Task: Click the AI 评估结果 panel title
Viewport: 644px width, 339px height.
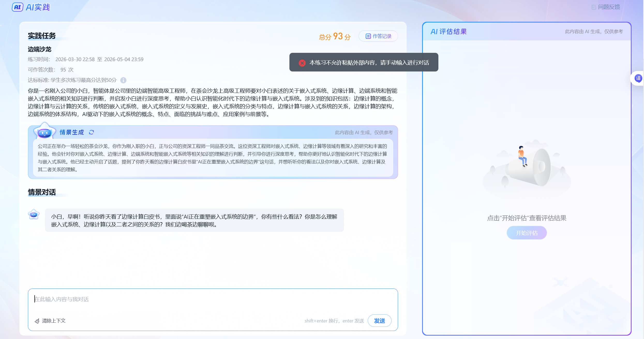Action: click(x=448, y=32)
